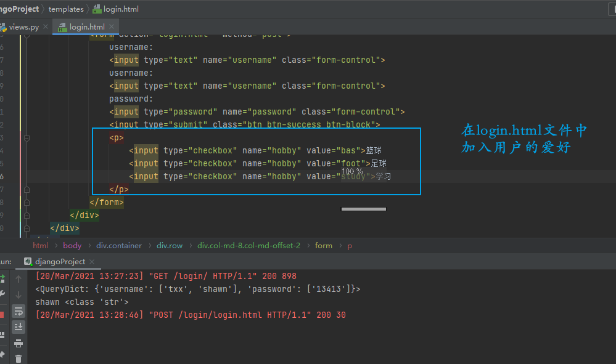Click the down stack trace arrow
This screenshot has height=364, width=616.
(x=18, y=295)
